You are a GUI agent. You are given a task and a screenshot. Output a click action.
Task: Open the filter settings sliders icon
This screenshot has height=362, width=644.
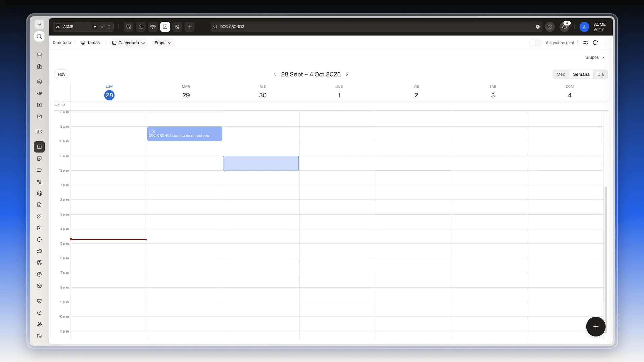tap(585, 43)
